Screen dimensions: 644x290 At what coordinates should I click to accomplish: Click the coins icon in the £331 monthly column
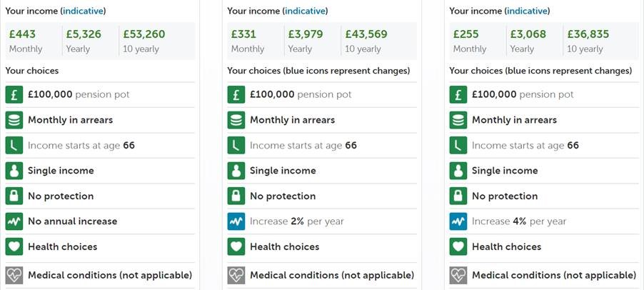[x=236, y=120]
